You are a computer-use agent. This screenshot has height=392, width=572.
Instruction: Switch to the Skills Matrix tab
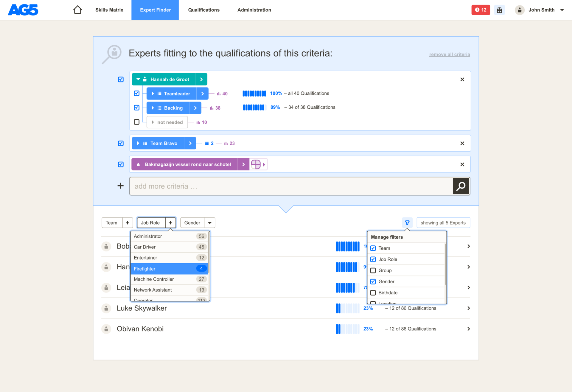click(109, 10)
